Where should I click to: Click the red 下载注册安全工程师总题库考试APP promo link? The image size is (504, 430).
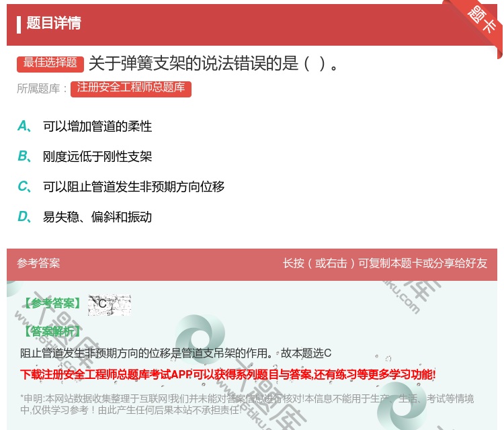coord(228,375)
